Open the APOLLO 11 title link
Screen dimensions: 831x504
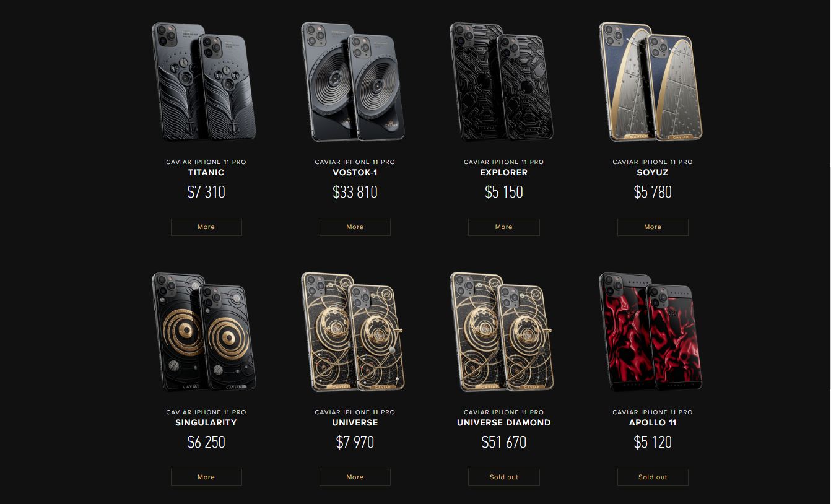click(x=653, y=422)
